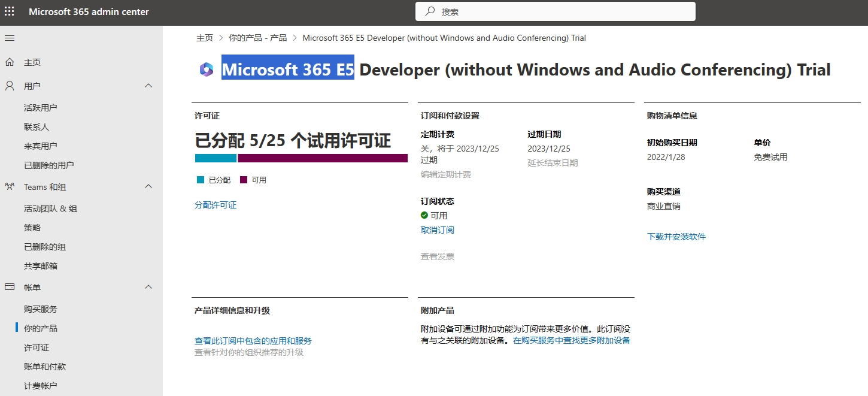
Task: Click the Microsoft 365 admin center title
Action: 89,12
